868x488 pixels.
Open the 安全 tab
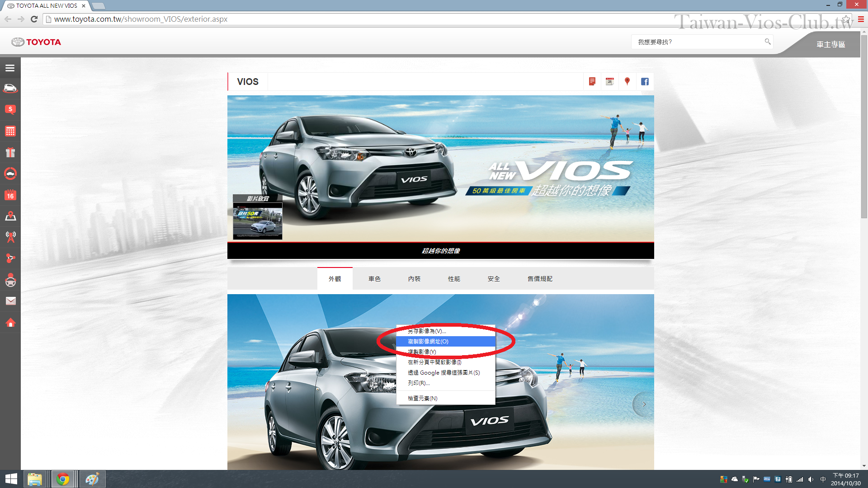(x=494, y=279)
